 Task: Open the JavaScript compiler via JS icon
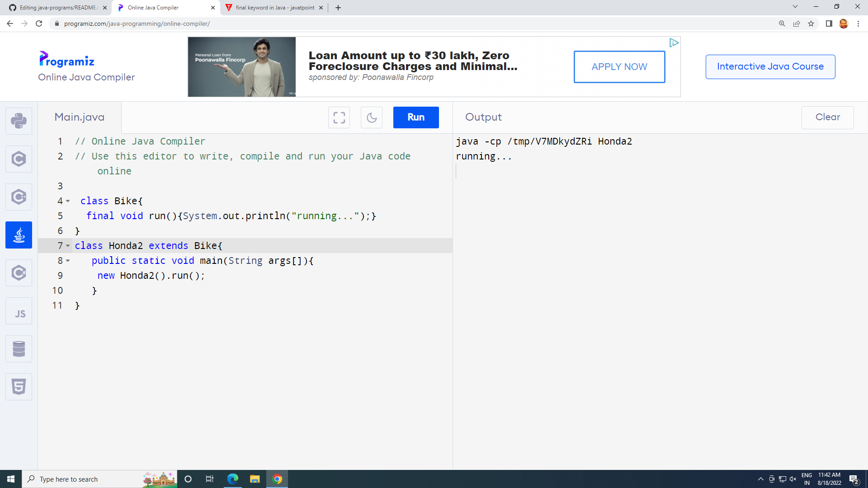(19, 310)
